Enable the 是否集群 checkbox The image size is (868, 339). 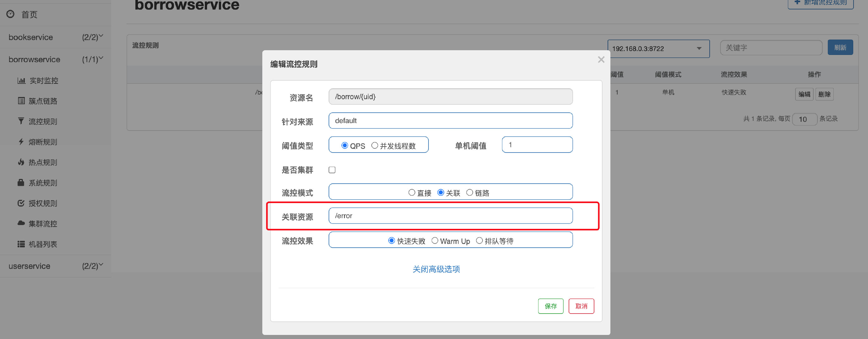(332, 170)
